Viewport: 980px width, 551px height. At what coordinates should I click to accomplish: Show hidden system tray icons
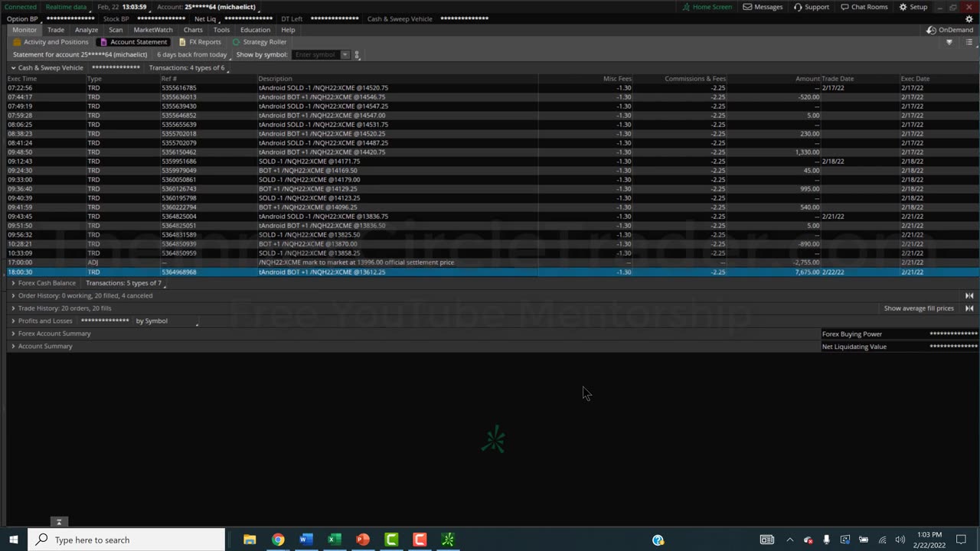pyautogui.click(x=789, y=540)
